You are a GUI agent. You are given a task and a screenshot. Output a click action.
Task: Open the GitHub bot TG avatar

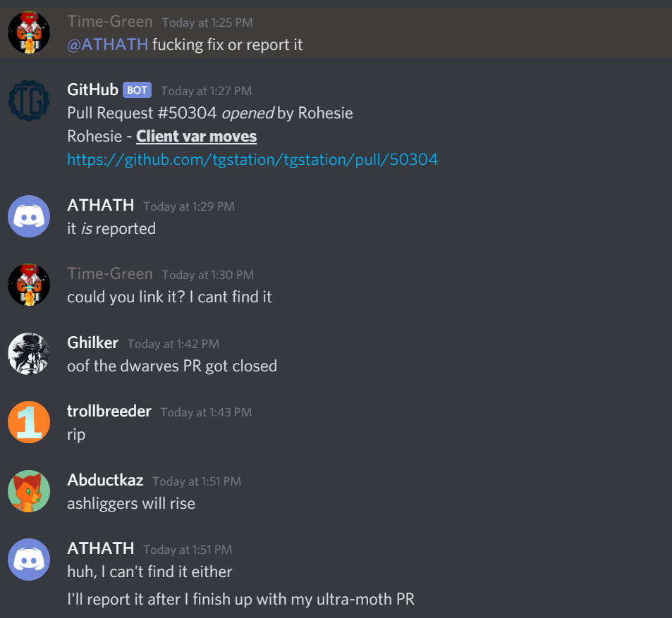tap(29, 101)
